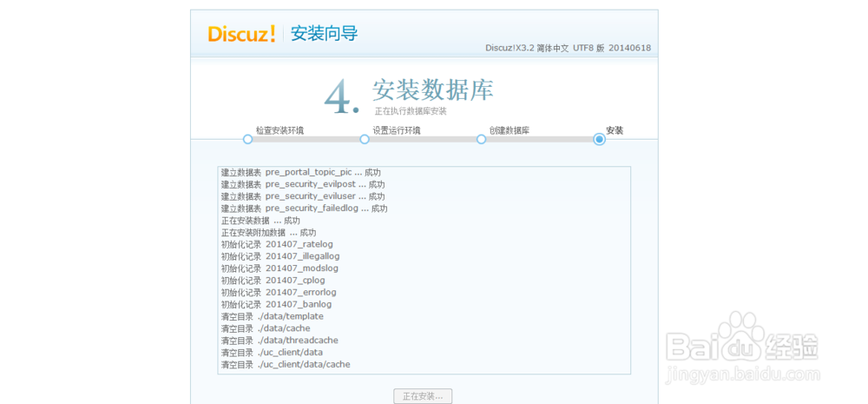868x404 pixels.
Task: Click the ./data/threadcache log line
Action: tap(279, 341)
